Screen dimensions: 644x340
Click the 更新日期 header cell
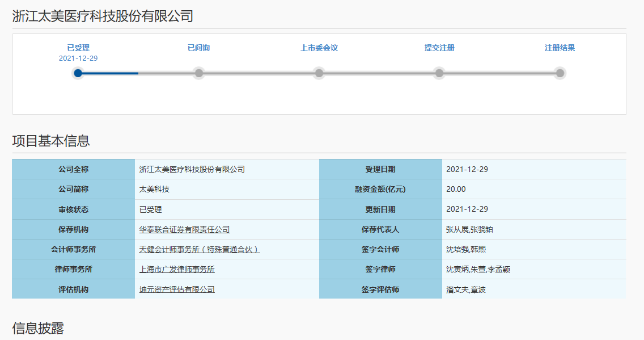click(x=380, y=209)
